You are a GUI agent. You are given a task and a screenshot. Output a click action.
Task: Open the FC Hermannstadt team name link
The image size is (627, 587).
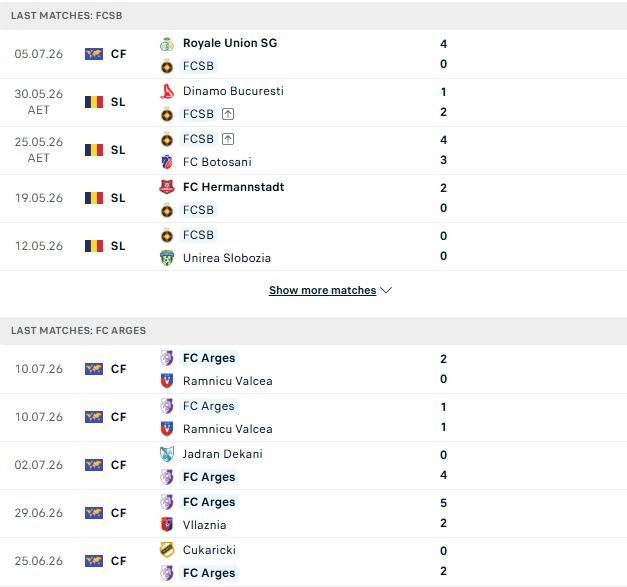234,187
